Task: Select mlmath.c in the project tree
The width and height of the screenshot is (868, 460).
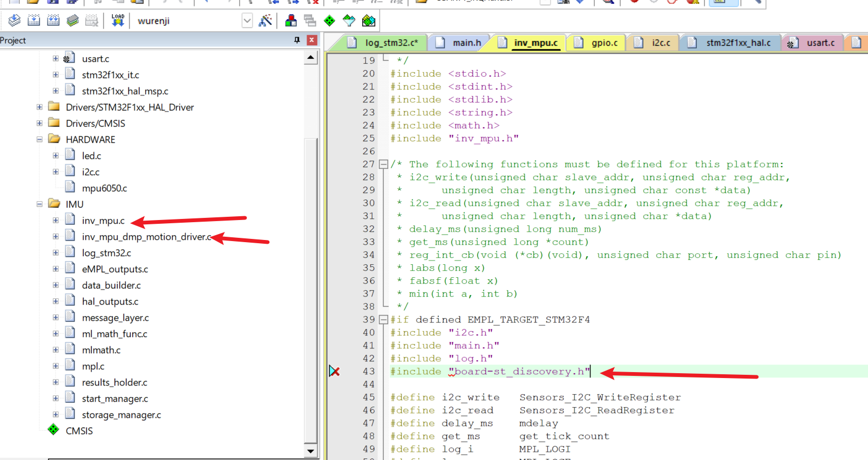Action: pyautogui.click(x=101, y=350)
